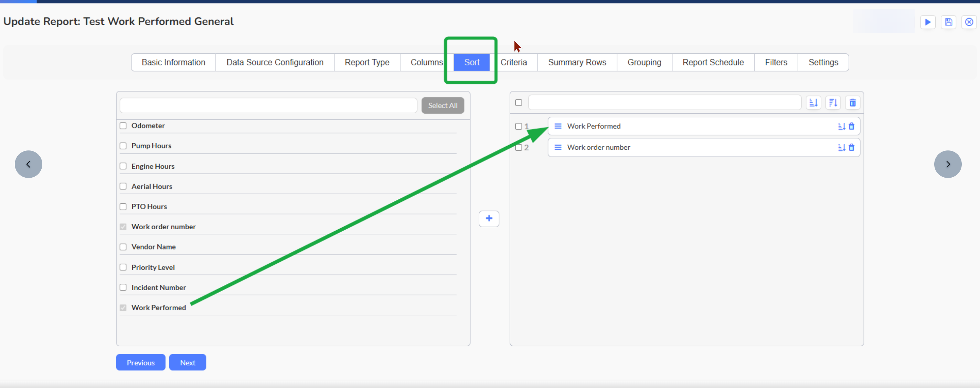Viewport: 980px width, 388px height.
Task: Click the Next button
Action: coord(188,363)
